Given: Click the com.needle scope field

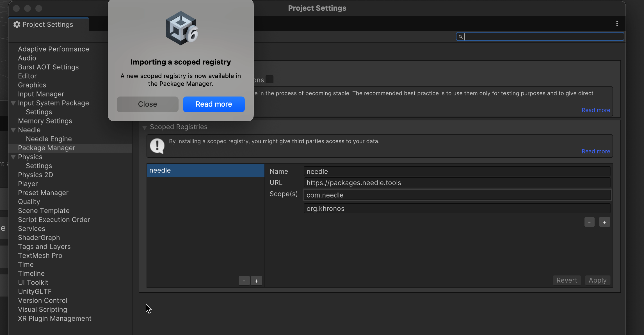Looking at the screenshot, I should click(x=457, y=195).
